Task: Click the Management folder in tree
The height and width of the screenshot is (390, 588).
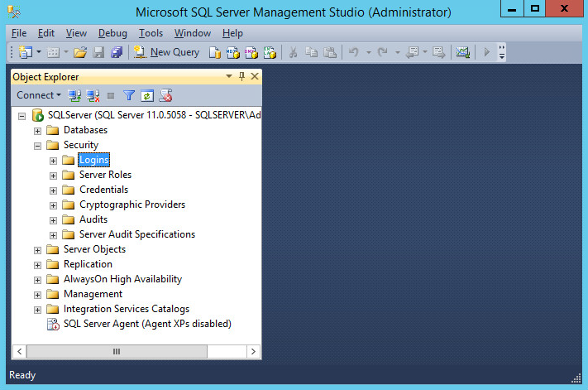Action: click(x=93, y=294)
